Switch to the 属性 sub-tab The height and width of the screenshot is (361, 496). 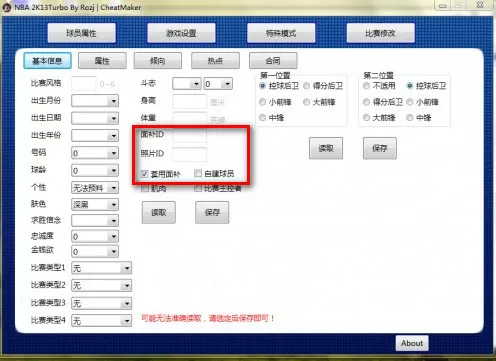102,61
